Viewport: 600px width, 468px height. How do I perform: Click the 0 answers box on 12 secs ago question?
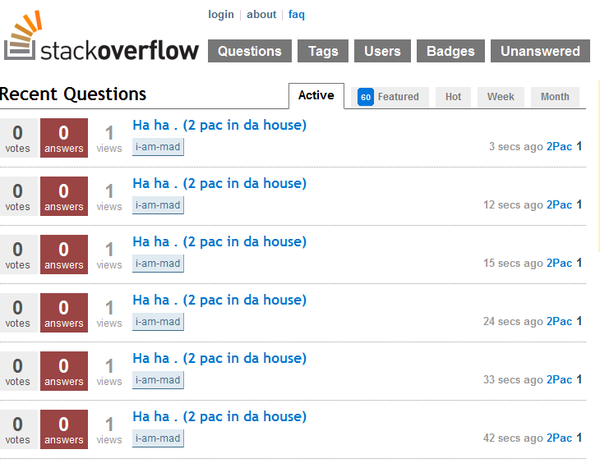pos(64,196)
